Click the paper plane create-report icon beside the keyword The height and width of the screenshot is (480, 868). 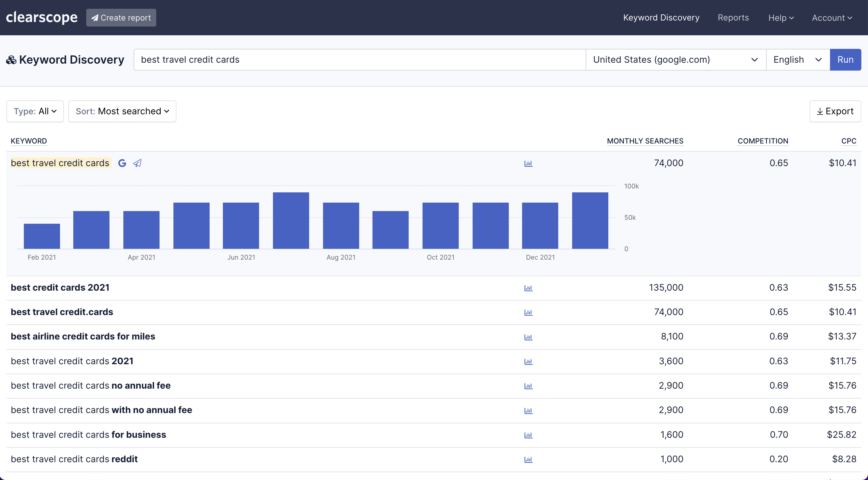(x=137, y=163)
